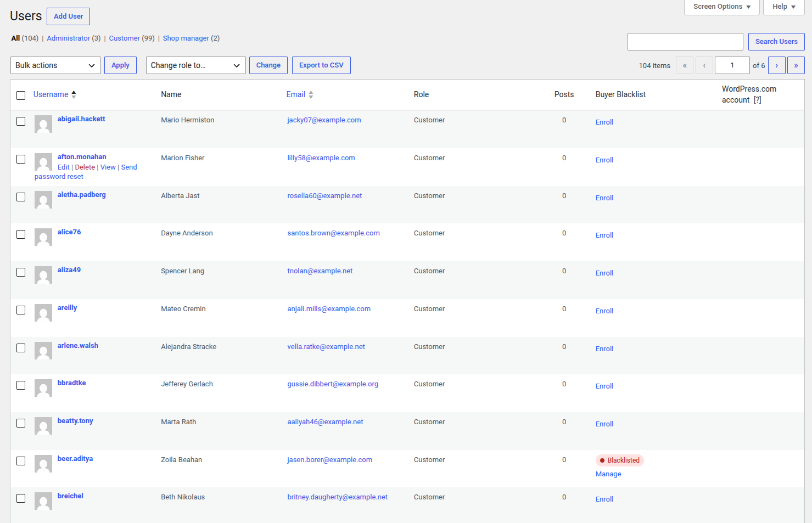Image resolution: width=812 pixels, height=523 pixels.
Task: Click Change role button
Action: [x=268, y=65]
